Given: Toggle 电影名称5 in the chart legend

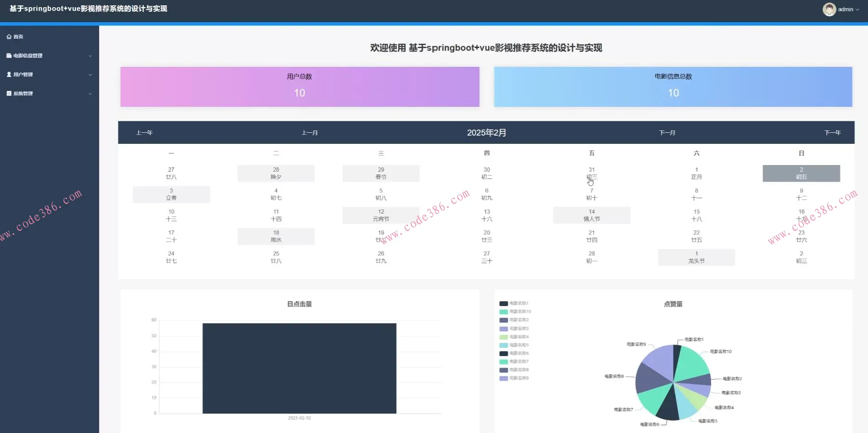Looking at the screenshot, I should pos(514,345).
